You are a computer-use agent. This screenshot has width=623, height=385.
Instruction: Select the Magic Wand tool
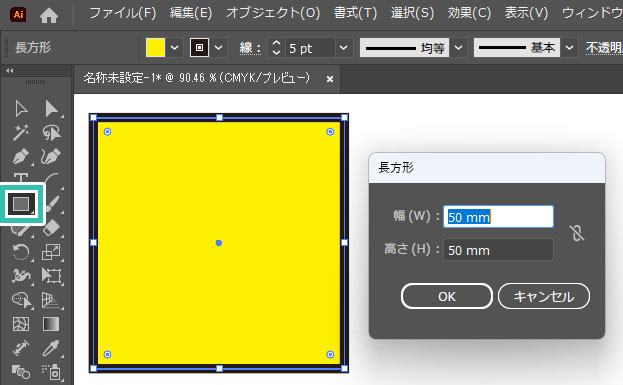coord(21,133)
